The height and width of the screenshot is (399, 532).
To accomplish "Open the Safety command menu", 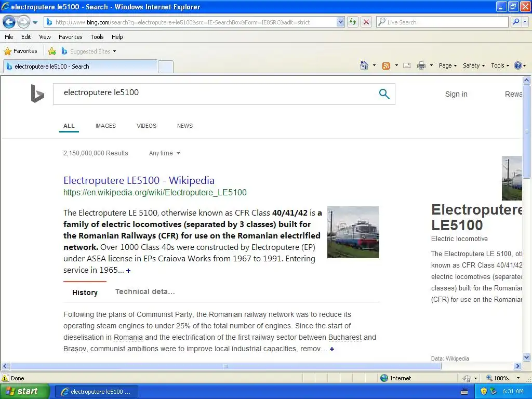I will pos(474,65).
